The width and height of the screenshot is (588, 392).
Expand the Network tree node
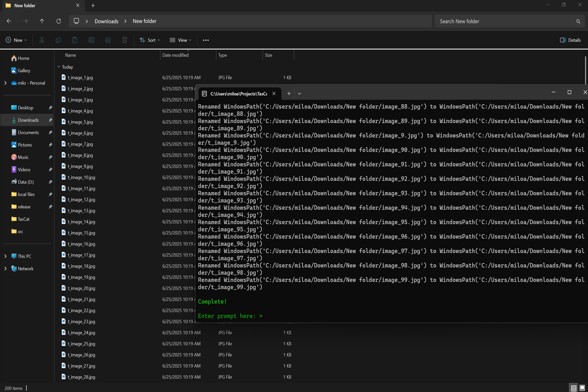point(5,269)
